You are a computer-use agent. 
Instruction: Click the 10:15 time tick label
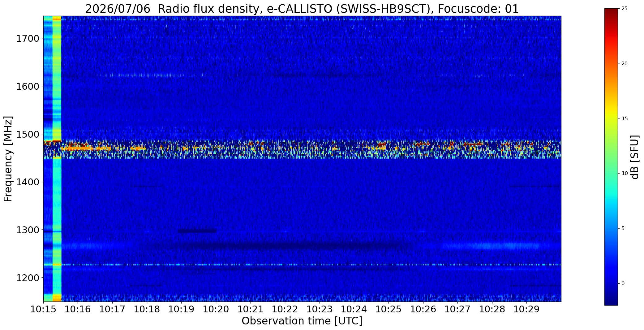(x=43, y=309)
